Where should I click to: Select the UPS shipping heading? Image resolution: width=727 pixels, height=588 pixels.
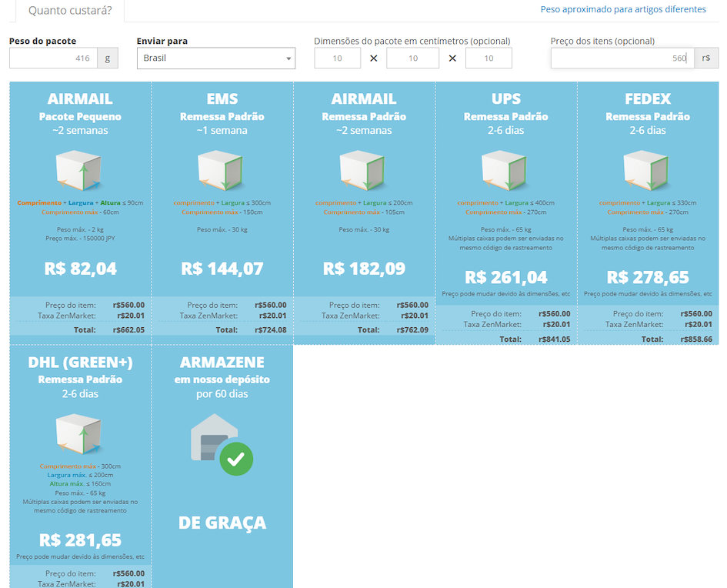[506, 99]
